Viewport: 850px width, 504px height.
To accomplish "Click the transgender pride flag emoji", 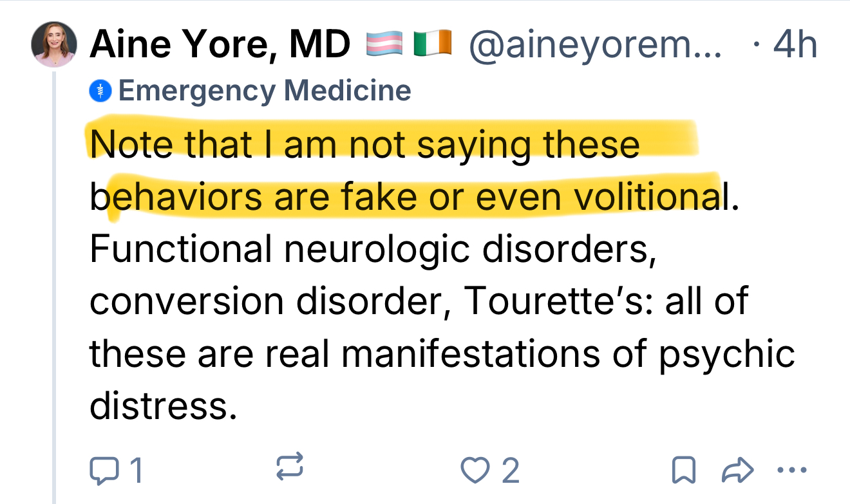I will (x=384, y=44).
